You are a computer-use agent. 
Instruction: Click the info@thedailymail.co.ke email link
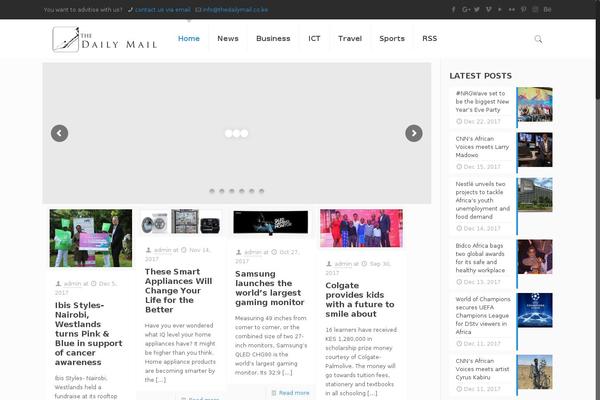(x=235, y=10)
